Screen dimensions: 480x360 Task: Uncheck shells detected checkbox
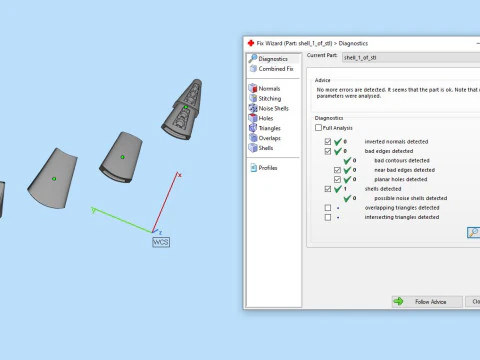pyautogui.click(x=328, y=189)
